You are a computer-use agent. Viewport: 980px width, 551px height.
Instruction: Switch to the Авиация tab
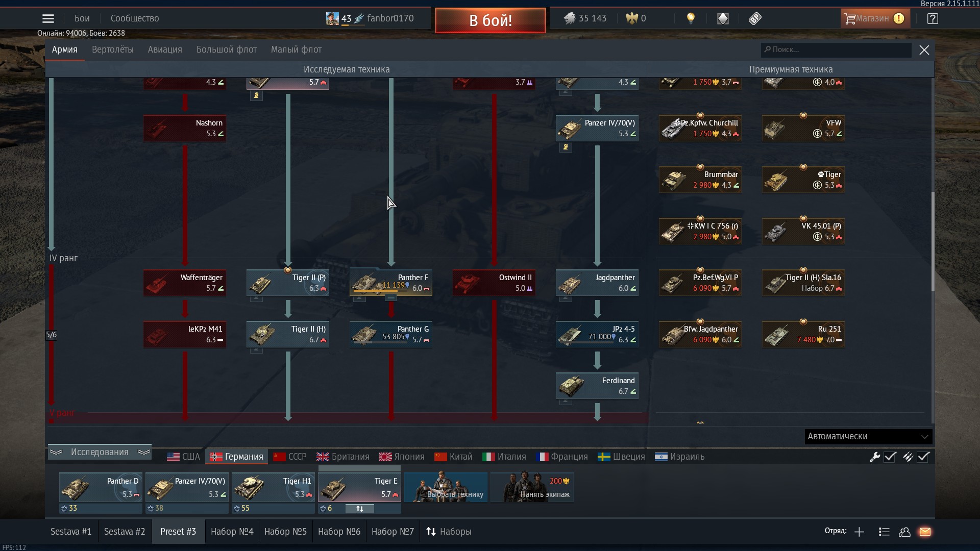coord(165,49)
